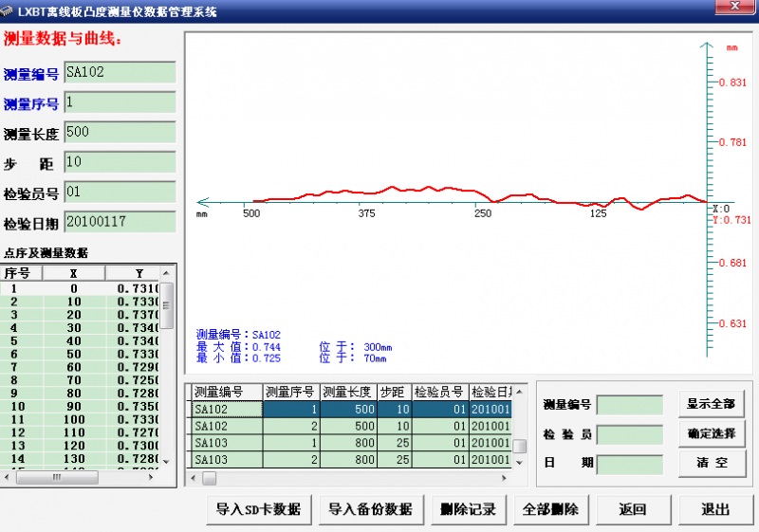Click the 删除记录 button
Screen dimensions: 759x532
(x=468, y=509)
